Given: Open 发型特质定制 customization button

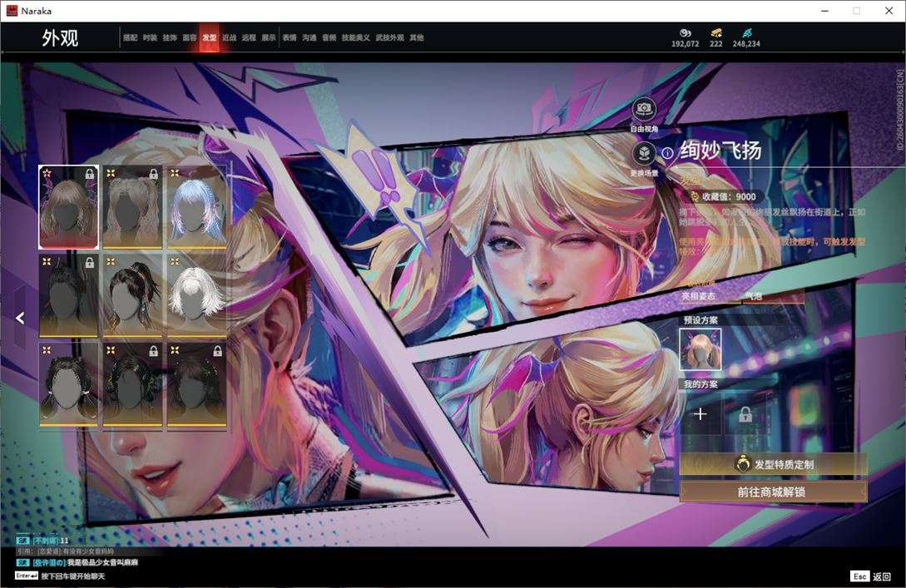Looking at the screenshot, I should click(x=773, y=464).
